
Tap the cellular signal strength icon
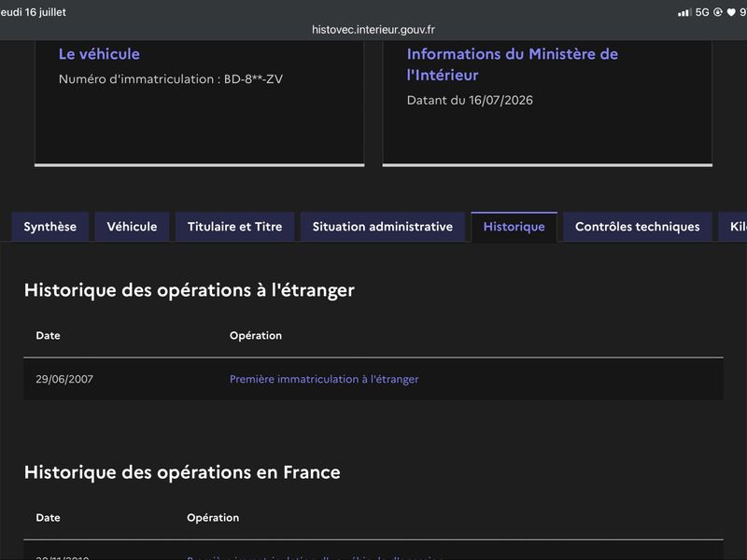pyautogui.click(x=684, y=12)
